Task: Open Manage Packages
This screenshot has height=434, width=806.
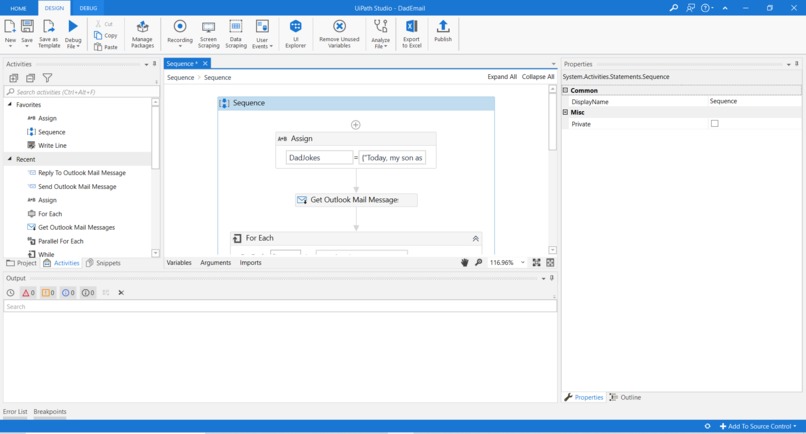Action: point(142,34)
